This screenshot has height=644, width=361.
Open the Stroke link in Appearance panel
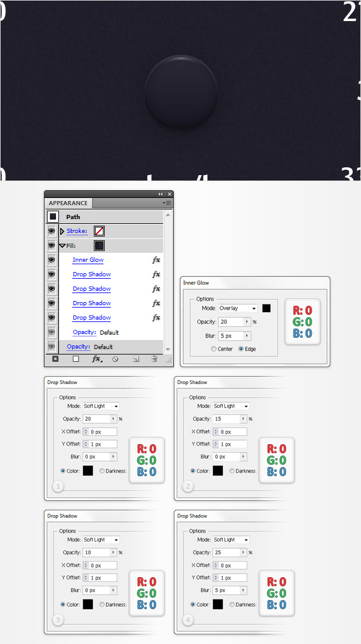(x=77, y=231)
